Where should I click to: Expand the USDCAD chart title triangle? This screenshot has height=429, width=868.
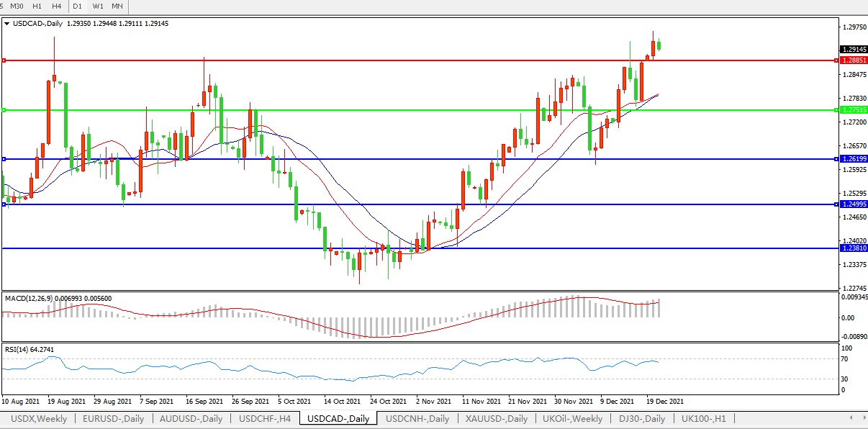[x=7, y=24]
